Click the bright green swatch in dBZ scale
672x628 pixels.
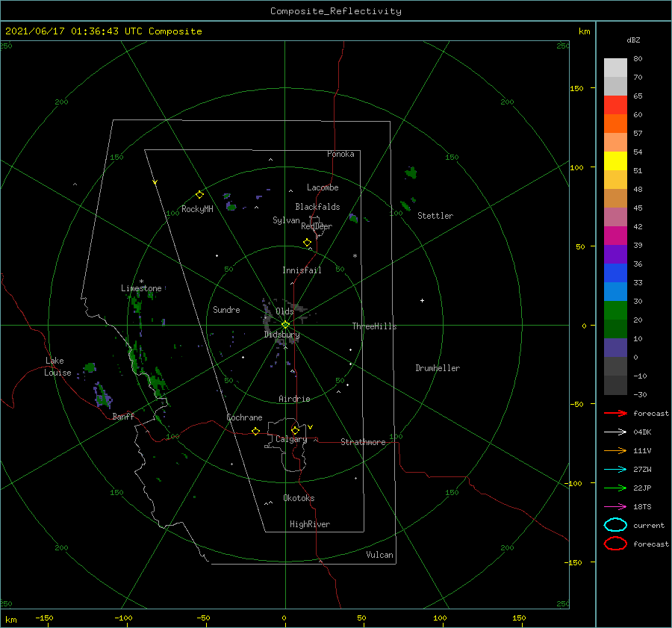(615, 311)
